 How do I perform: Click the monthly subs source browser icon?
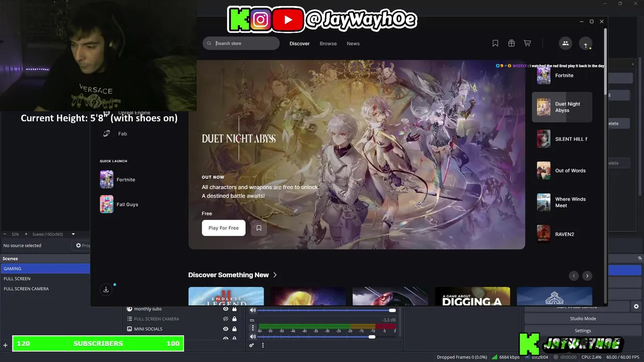(129, 309)
